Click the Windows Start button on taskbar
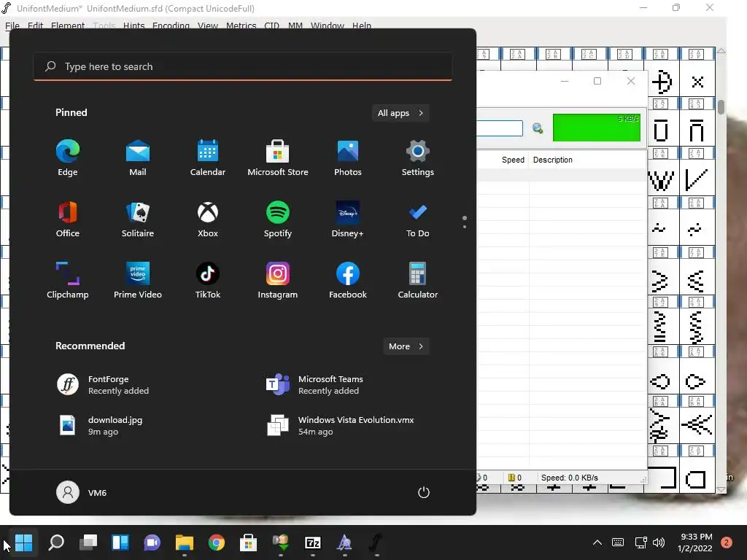 [x=24, y=542]
